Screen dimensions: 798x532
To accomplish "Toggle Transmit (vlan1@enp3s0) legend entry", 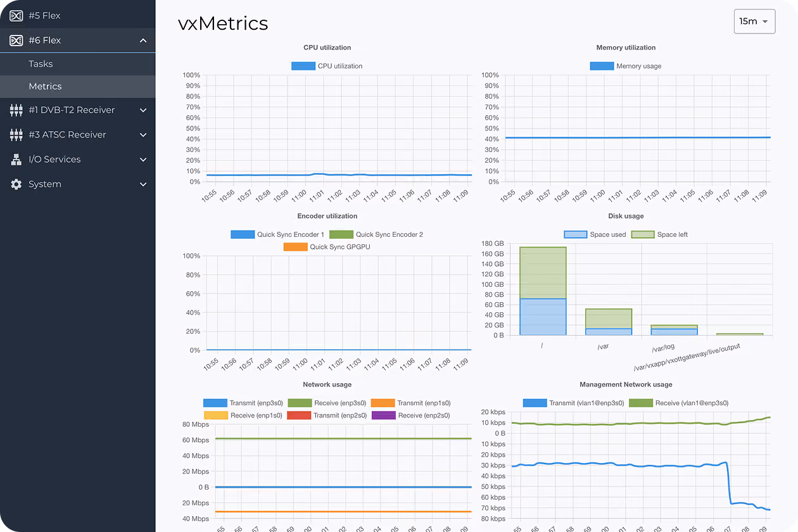I will 574,403.
